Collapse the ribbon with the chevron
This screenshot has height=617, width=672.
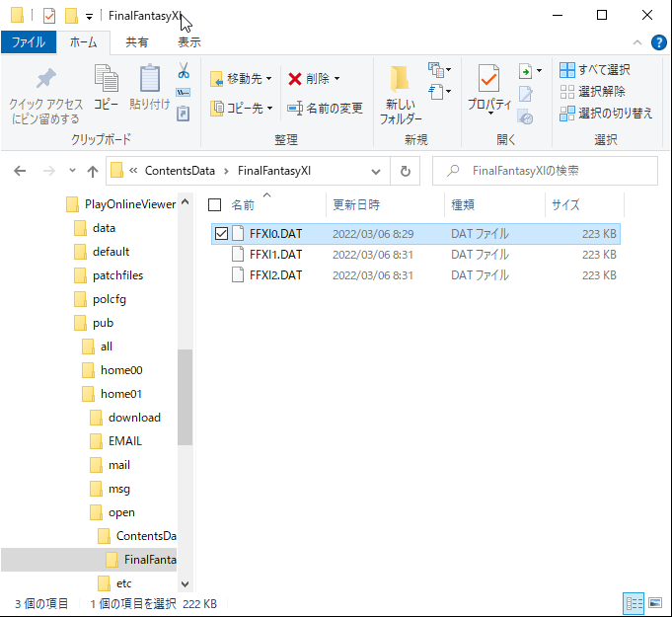point(637,42)
